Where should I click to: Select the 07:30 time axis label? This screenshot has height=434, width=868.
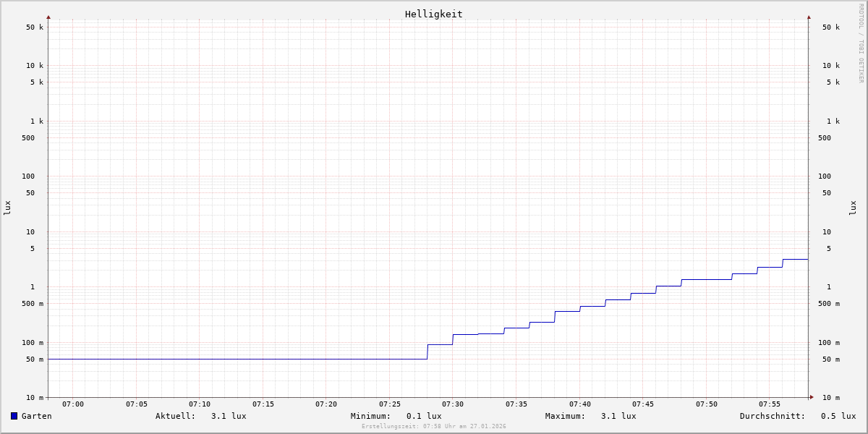tap(453, 404)
